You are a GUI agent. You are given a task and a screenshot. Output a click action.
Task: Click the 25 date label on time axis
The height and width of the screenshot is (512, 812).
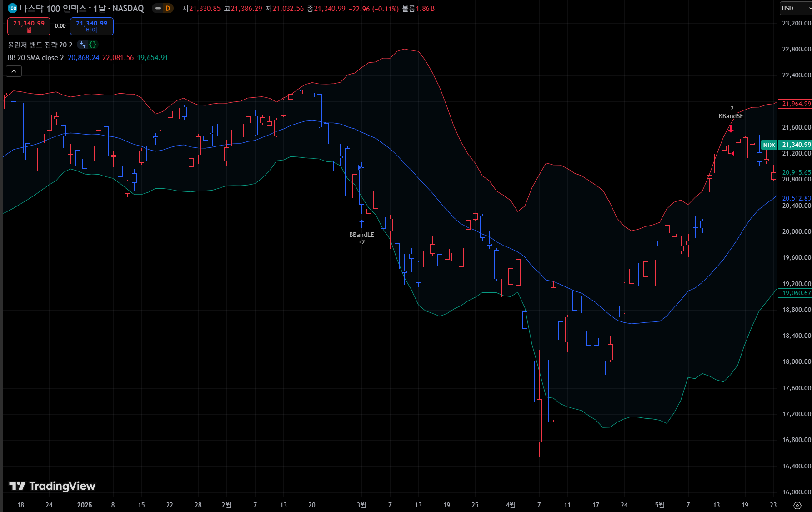(x=475, y=505)
